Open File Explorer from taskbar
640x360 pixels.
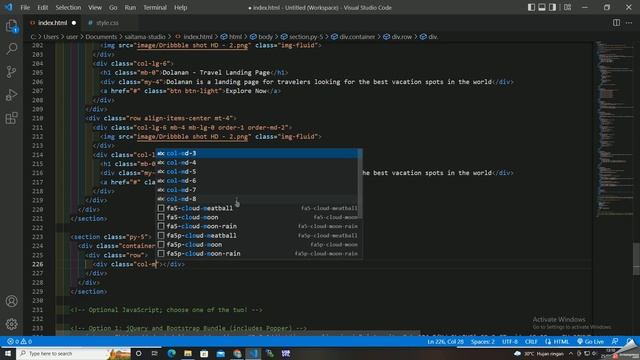pyautogui.click(x=188, y=353)
